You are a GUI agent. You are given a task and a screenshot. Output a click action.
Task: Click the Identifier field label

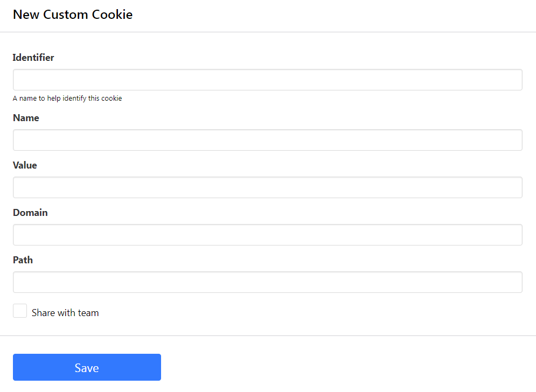[x=33, y=58]
